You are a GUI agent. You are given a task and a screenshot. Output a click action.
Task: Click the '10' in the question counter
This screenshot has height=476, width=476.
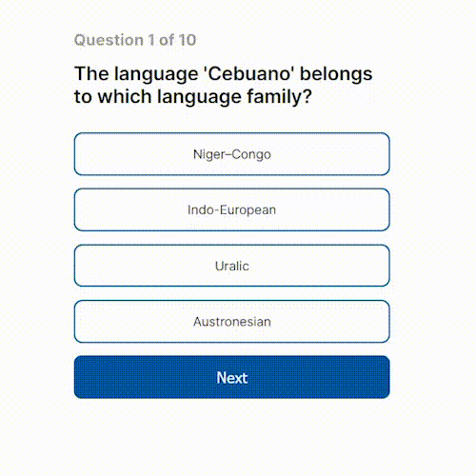[188, 40]
